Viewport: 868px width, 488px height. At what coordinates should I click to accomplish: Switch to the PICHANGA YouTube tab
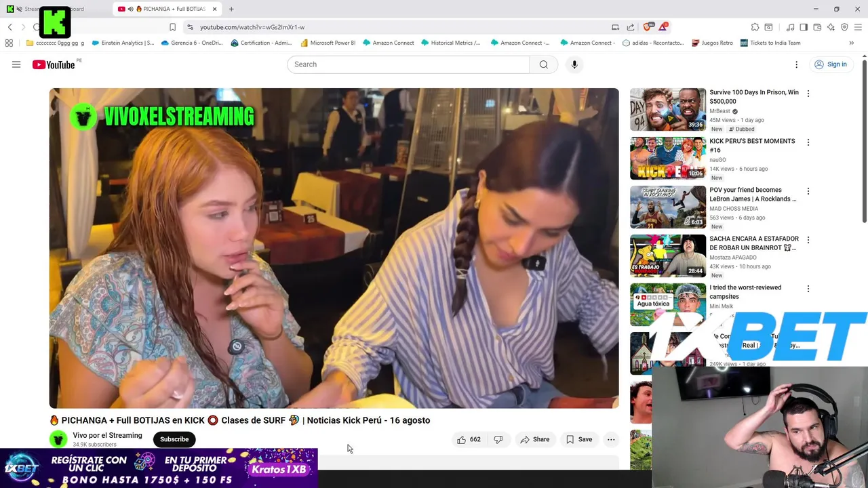point(166,9)
